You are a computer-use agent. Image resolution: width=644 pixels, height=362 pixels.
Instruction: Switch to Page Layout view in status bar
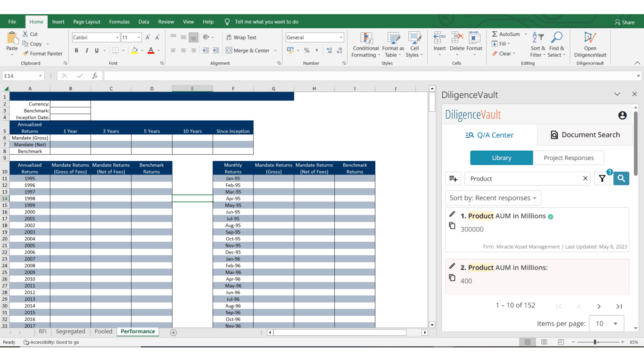[544, 342]
